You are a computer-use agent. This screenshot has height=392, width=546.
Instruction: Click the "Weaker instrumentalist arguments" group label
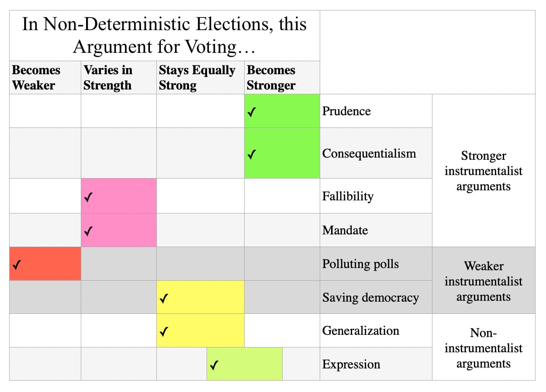483,281
